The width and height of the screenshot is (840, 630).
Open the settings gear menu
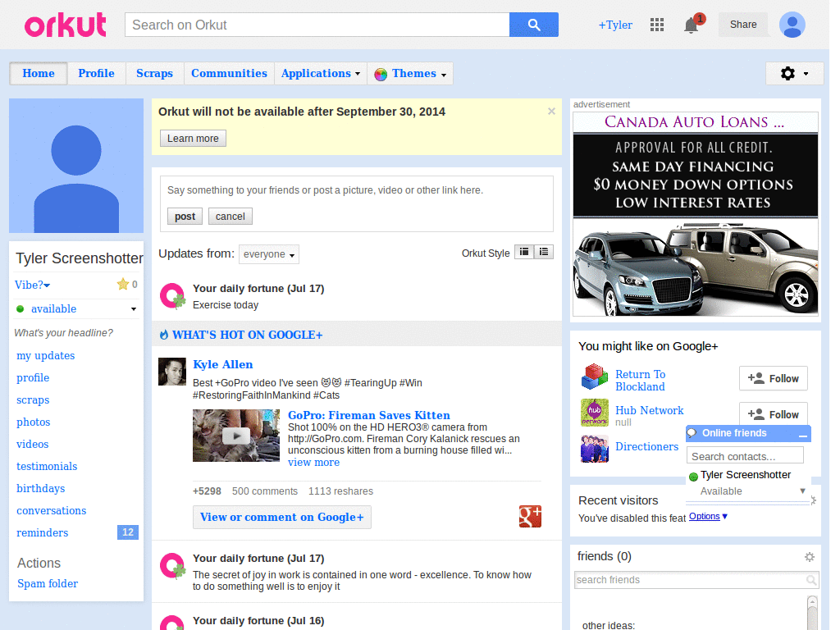(x=794, y=73)
